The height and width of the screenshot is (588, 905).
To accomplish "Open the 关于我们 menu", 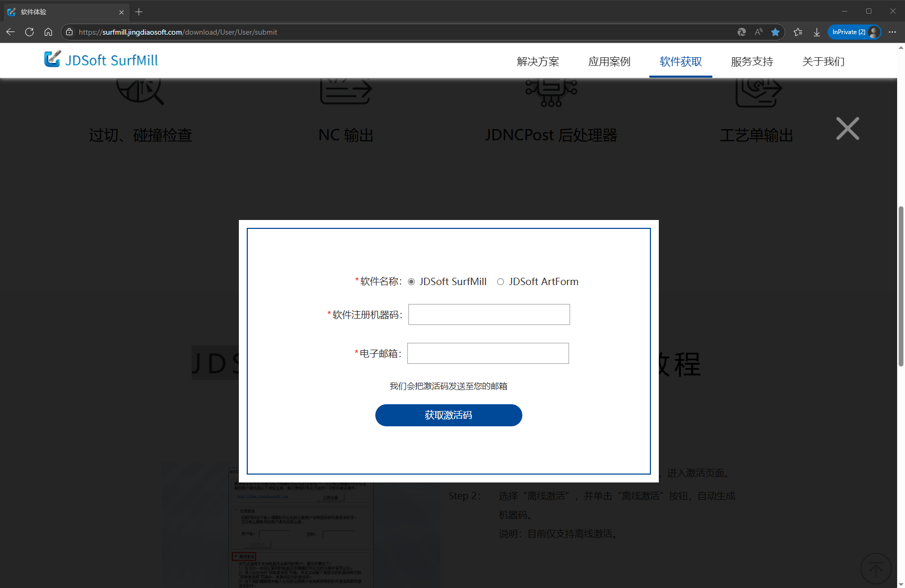I will click(x=824, y=61).
